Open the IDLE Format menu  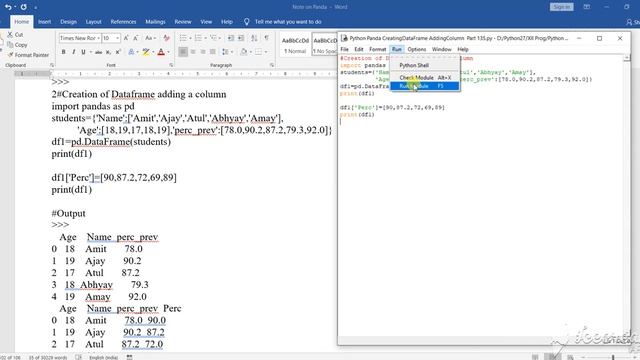[378, 49]
